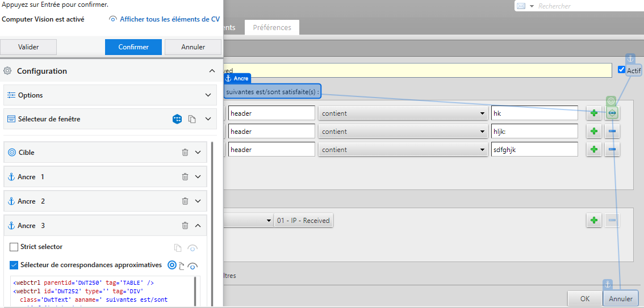644x308 pixels.
Task: Delete Ancre 1
Action: [185, 177]
